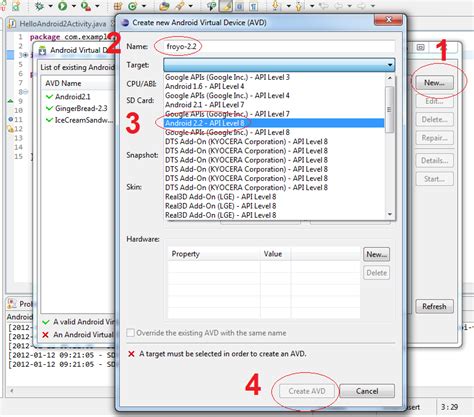
Task: Open the Back history dropdown arrow
Action: tap(349, 6)
